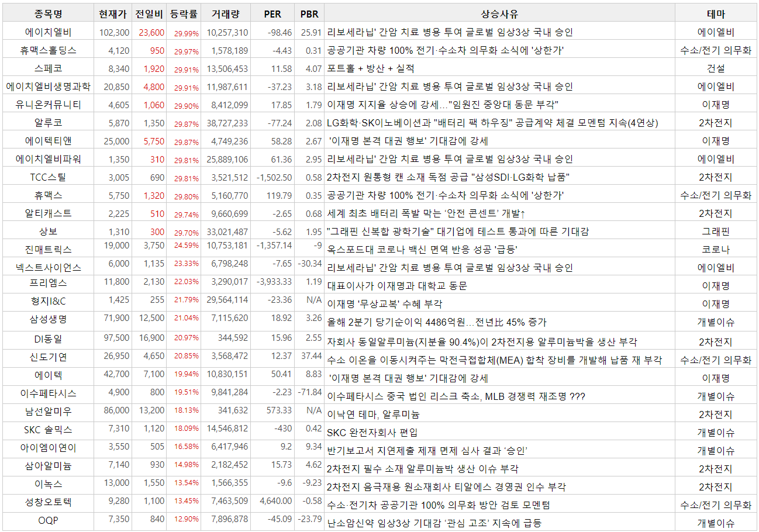Select stock name 이녹스
759x532 pixels.
pyautogui.click(x=48, y=483)
